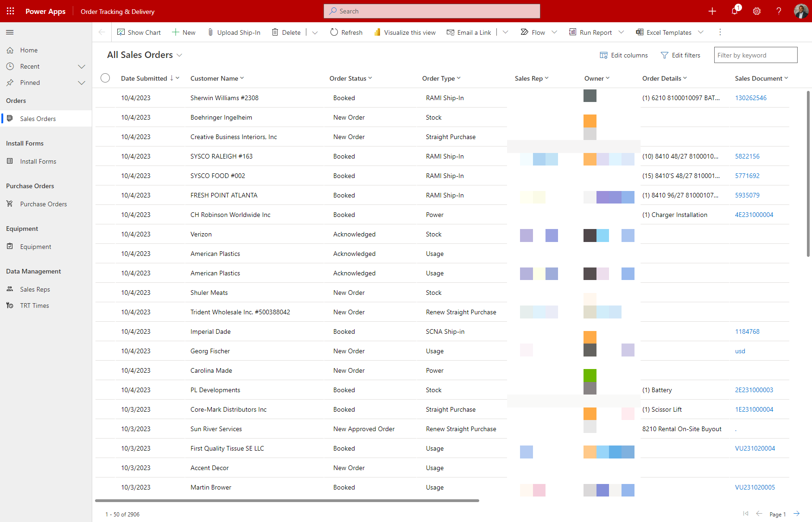Click the Home house icon in sidebar
Screen dimensions: 812x522
tap(10, 50)
